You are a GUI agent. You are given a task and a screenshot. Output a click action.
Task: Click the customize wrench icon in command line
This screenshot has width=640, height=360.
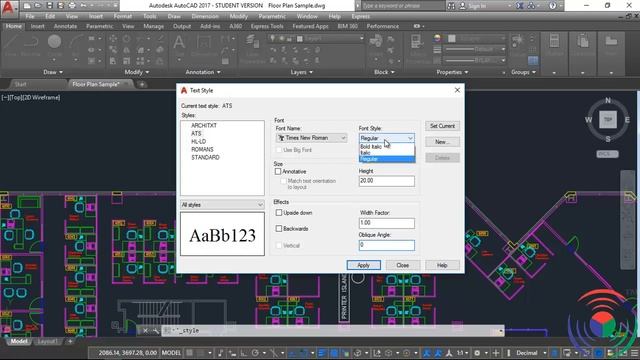tap(156, 331)
